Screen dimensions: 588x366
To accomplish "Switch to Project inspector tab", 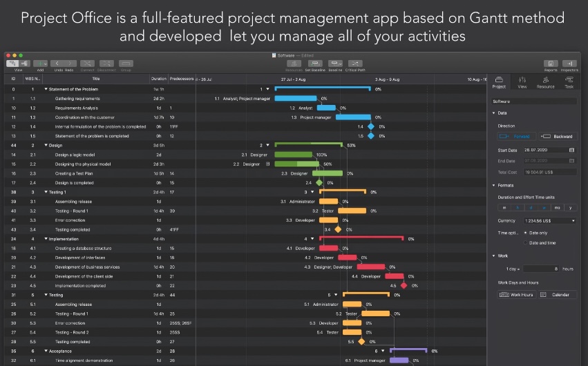I will 499,82.
